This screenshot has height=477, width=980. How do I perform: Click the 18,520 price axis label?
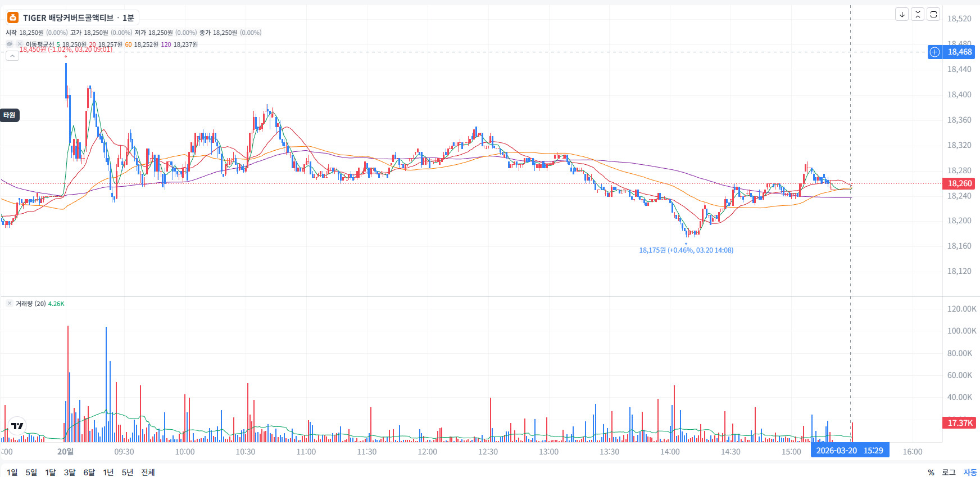tap(959, 19)
